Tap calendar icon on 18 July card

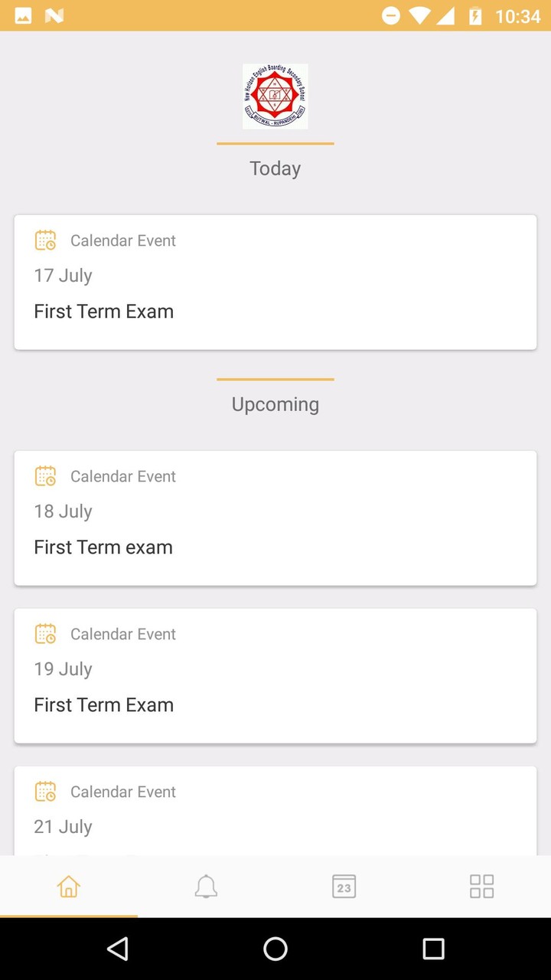point(45,476)
